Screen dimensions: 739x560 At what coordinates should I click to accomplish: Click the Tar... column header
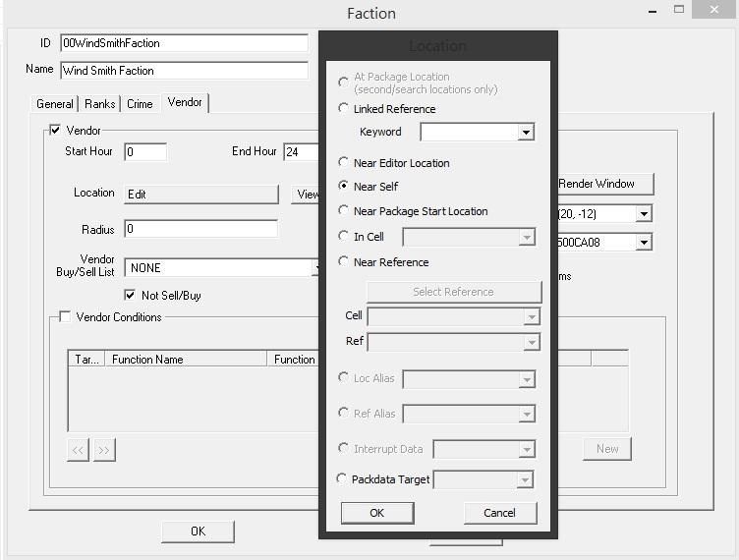(86, 359)
